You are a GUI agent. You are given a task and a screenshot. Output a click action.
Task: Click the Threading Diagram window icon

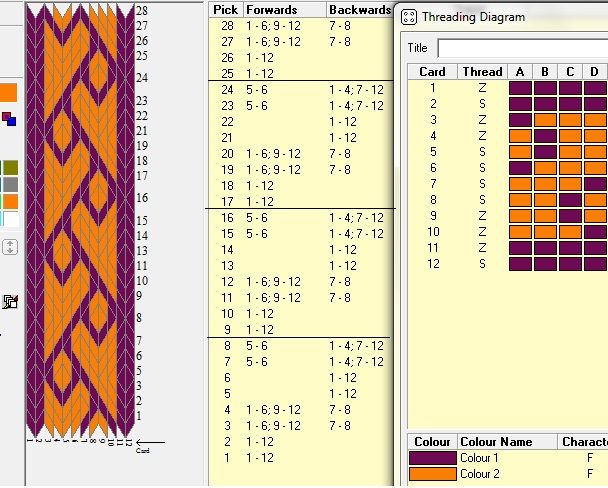[x=409, y=17]
